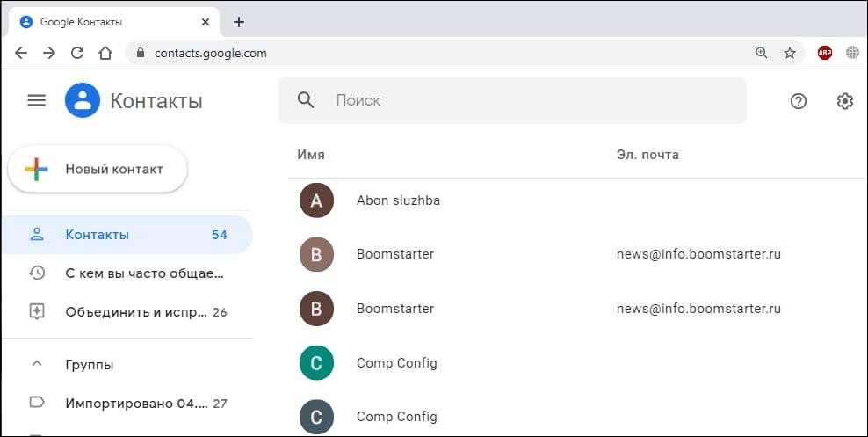This screenshot has height=437, width=868.
Task: Select Контакты in the sidebar
Action: tap(97, 235)
